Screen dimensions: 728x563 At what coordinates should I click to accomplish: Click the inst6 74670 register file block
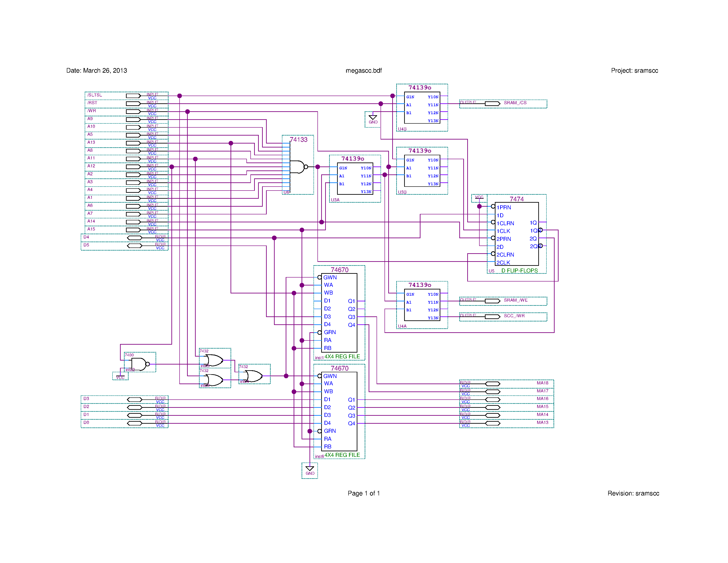[339, 411]
